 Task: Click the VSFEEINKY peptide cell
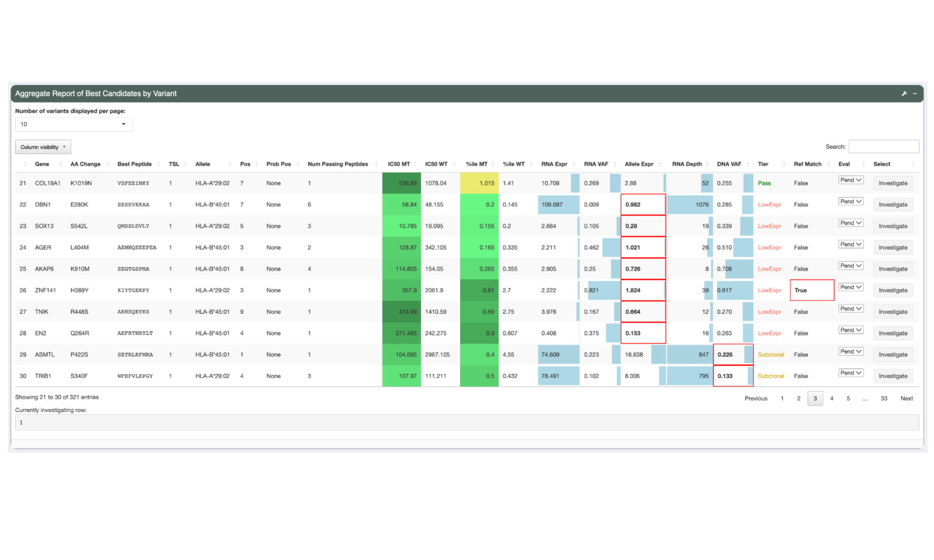[133, 183]
